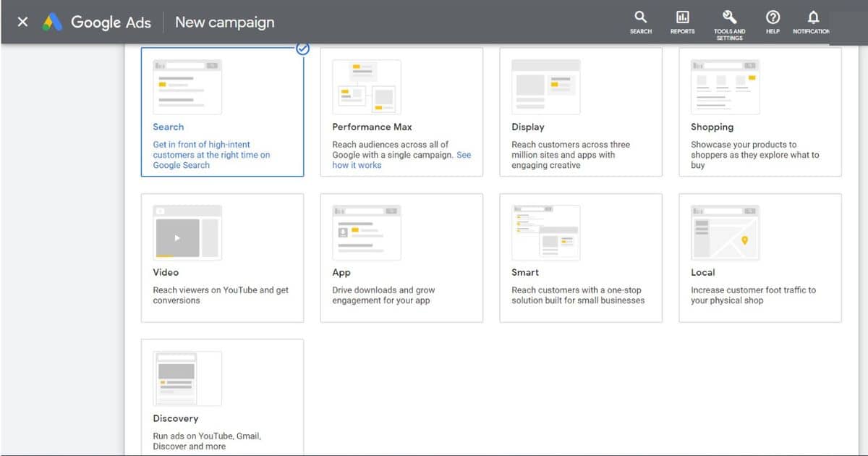Deselect the checkmark on the Search campaign card
This screenshot has height=456, width=868.
(302, 49)
